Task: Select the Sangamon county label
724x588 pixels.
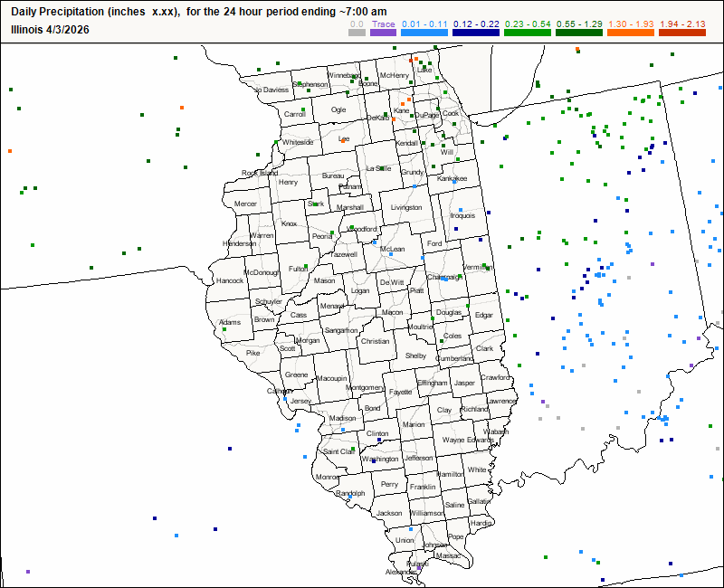Action: pos(341,331)
